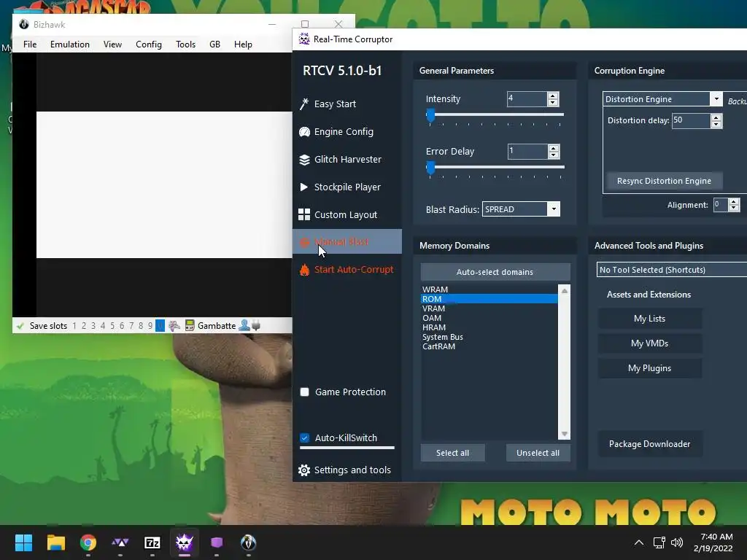Open network settings in system tray

[659, 542]
